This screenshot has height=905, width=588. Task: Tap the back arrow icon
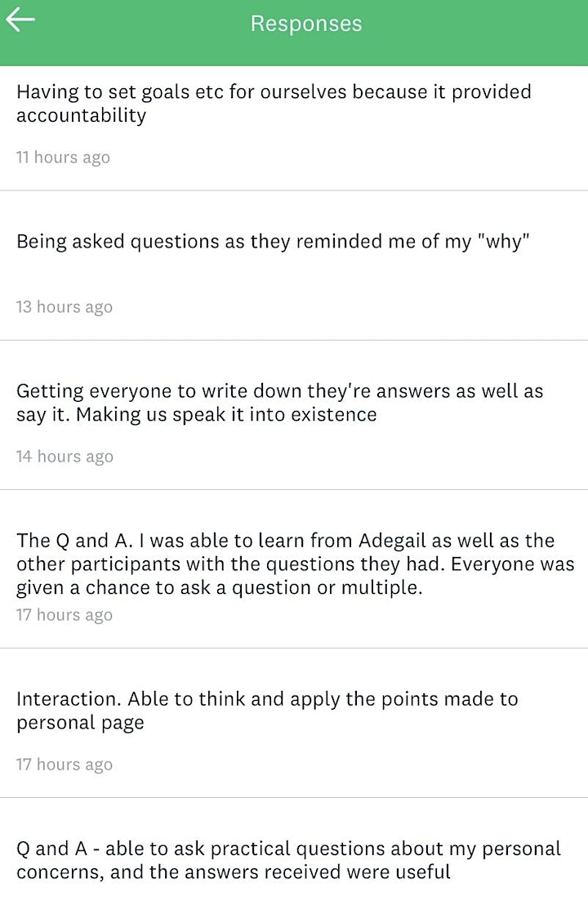click(x=20, y=20)
